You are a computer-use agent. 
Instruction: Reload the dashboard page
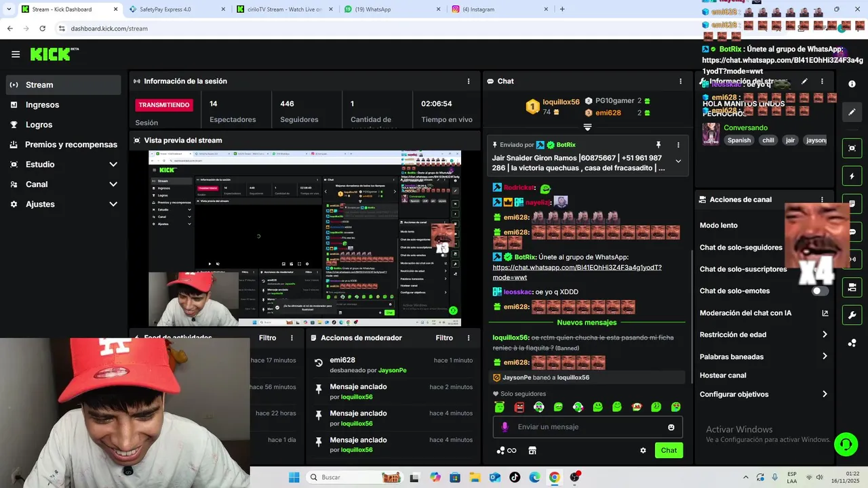tap(42, 28)
